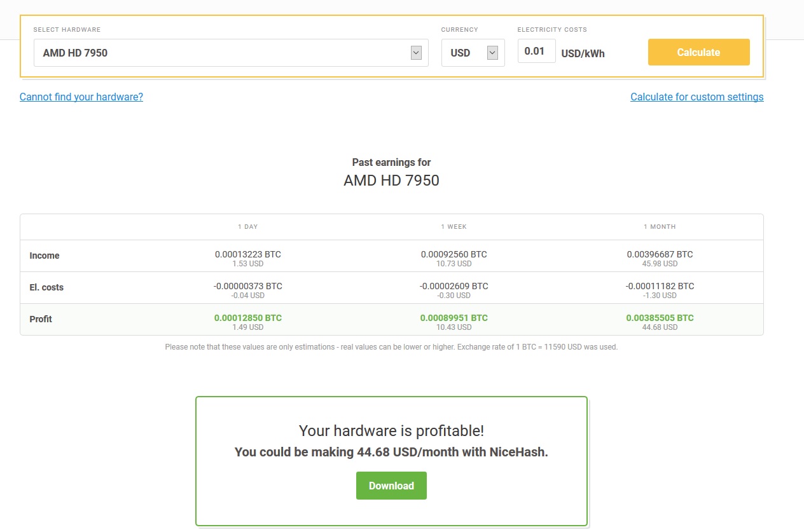Click the -0.30 USD electricity amount

coord(454,296)
